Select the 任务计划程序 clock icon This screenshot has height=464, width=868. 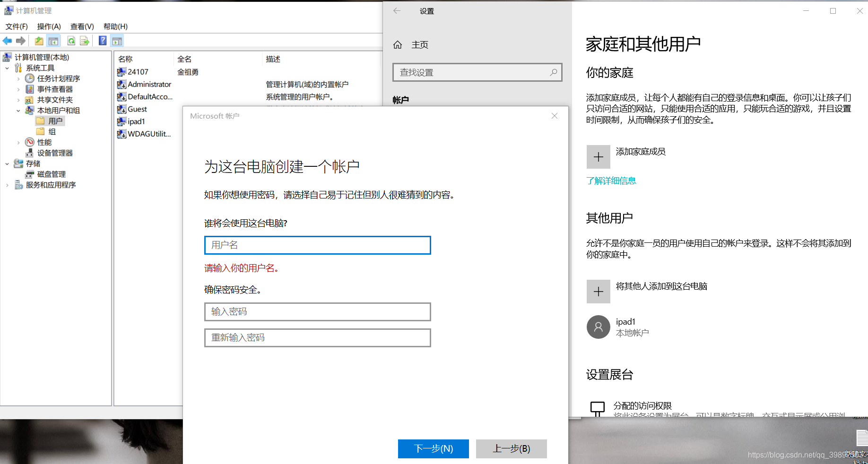pos(30,78)
